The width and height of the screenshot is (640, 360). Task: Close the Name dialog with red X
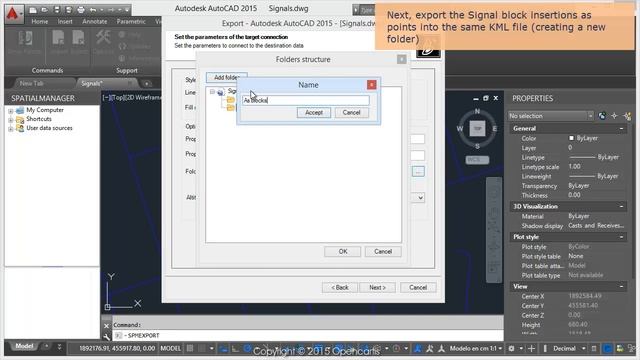click(371, 84)
